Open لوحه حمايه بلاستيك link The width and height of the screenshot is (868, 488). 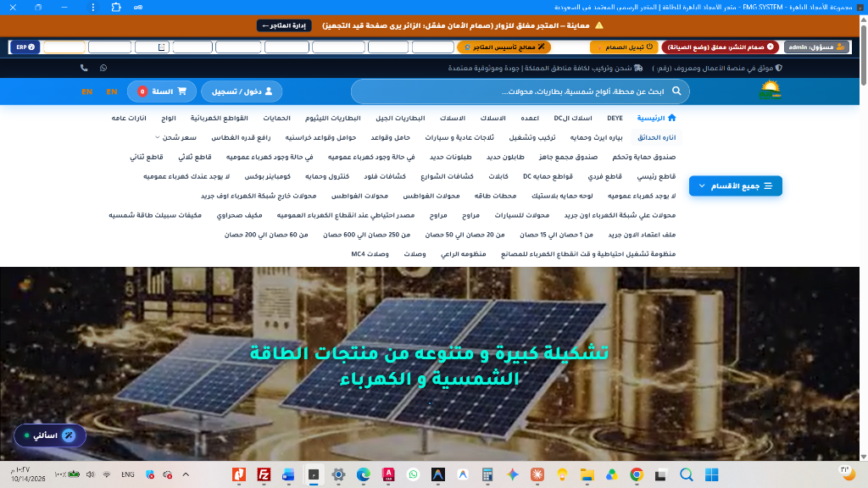[562, 196]
